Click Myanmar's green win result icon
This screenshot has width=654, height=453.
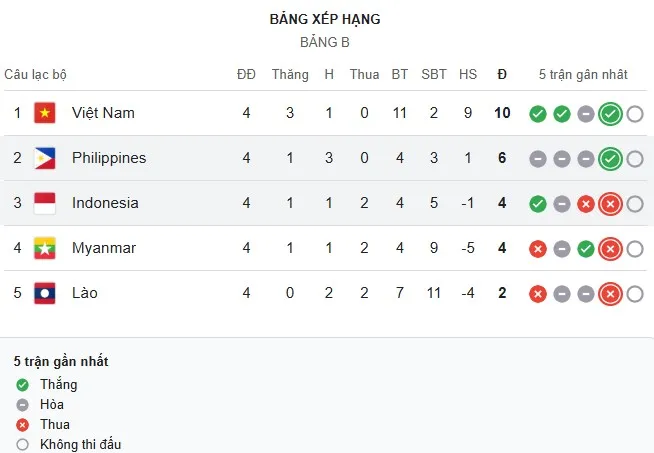point(586,249)
